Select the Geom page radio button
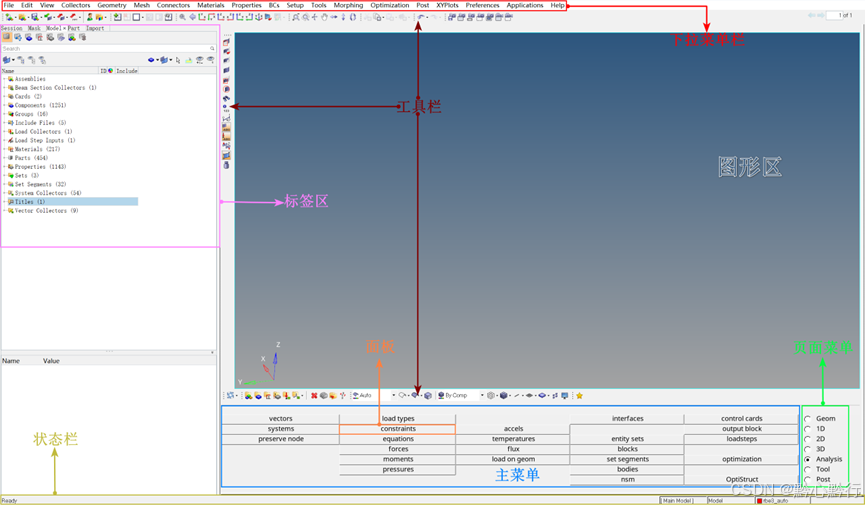 coord(808,419)
